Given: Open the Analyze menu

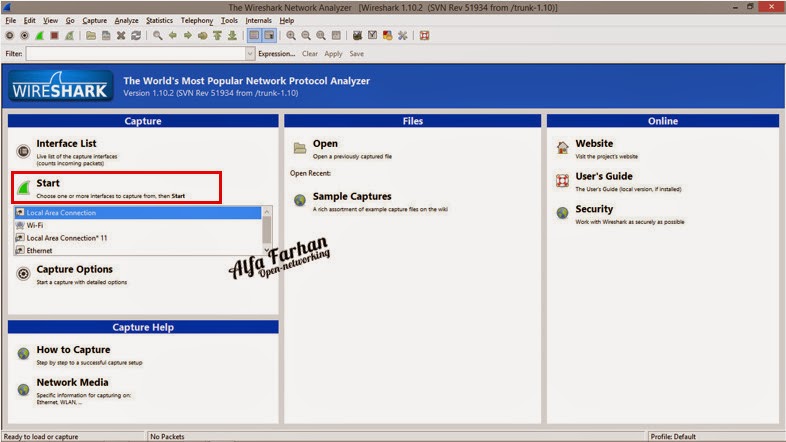Looking at the screenshot, I should pos(126,21).
